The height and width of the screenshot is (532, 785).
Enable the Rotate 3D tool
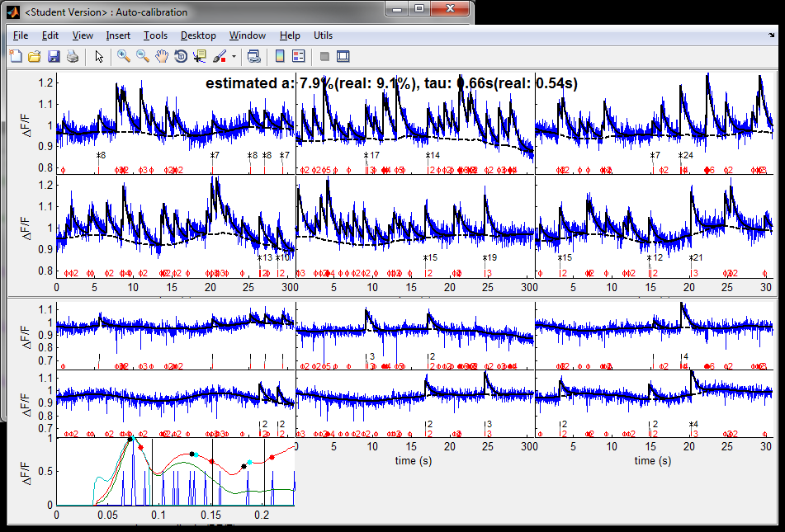tap(181, 57)
